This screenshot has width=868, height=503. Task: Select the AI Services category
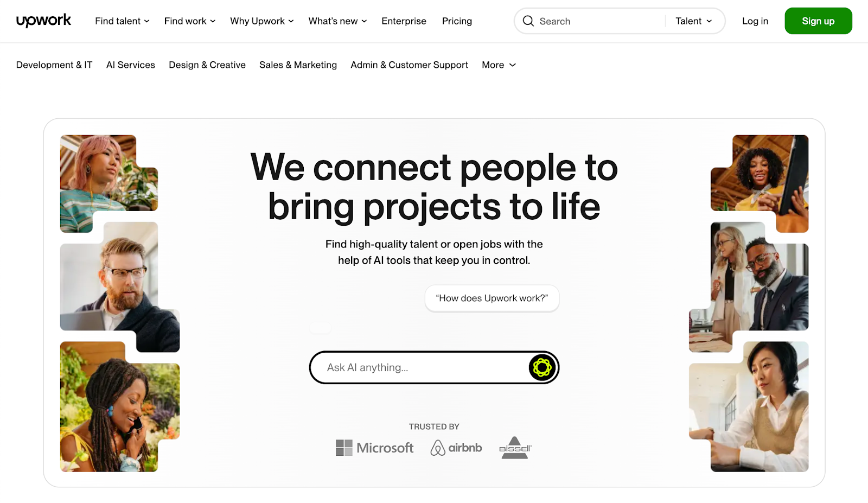[131, 65]
